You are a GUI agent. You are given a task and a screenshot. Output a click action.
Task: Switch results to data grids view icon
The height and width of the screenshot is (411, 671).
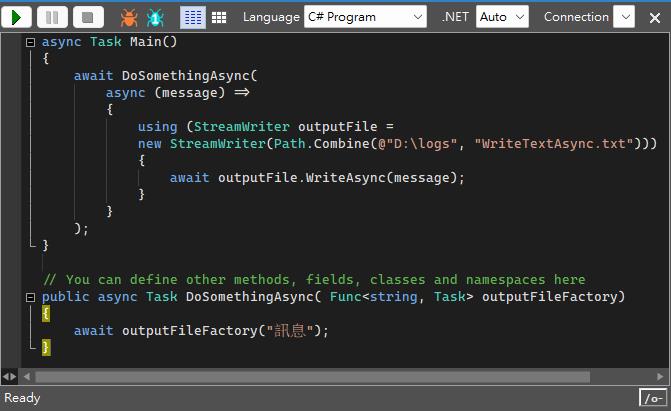tap(219, 17)
